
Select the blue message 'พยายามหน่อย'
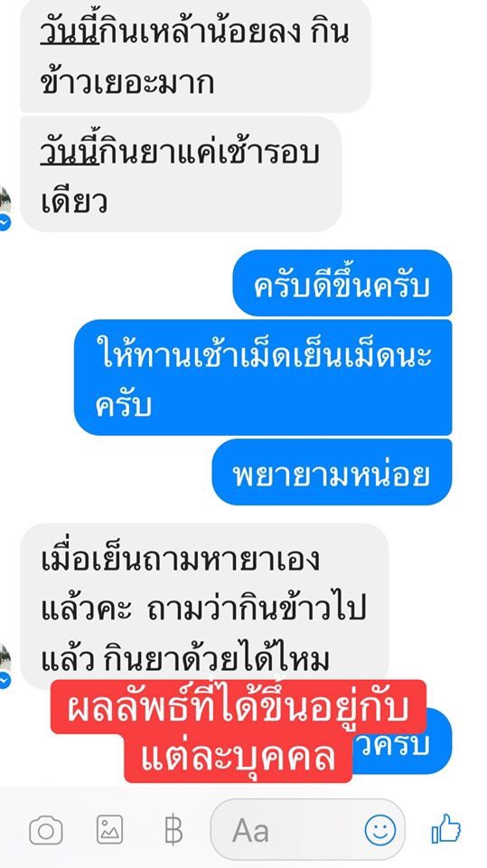point(332,472)
